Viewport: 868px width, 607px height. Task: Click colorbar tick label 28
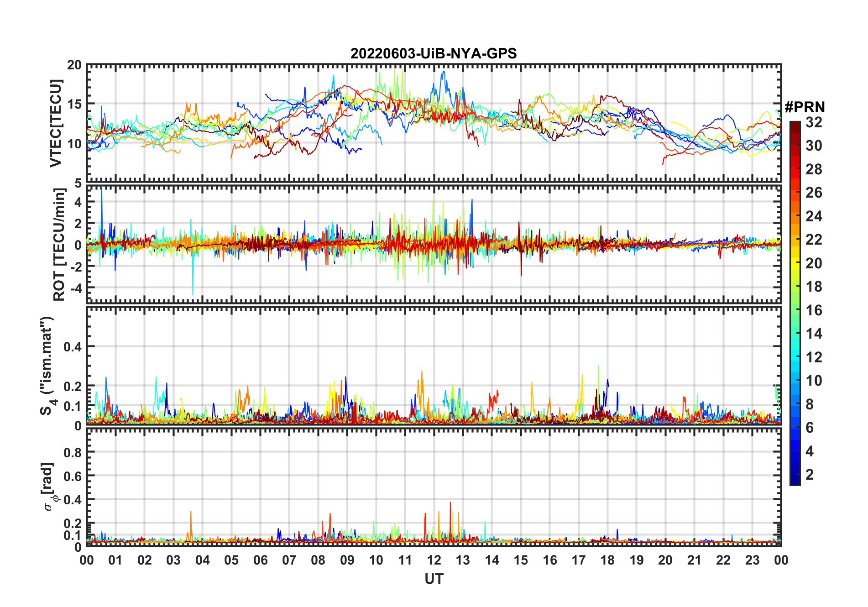[814, 169]
